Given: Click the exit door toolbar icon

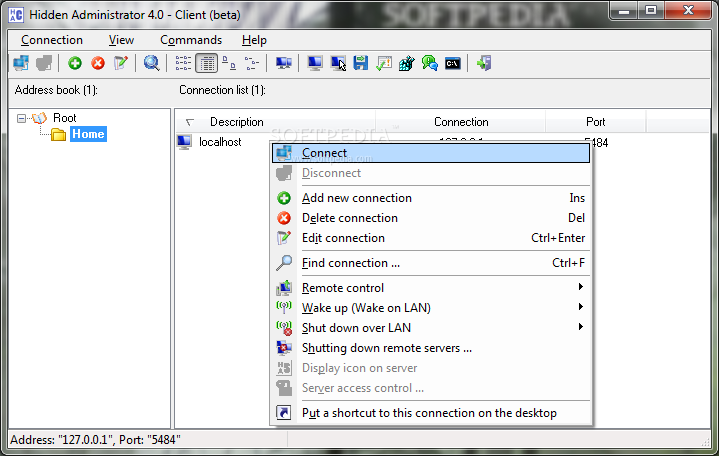Looking at the screenshot, I should tap(484, 63).
